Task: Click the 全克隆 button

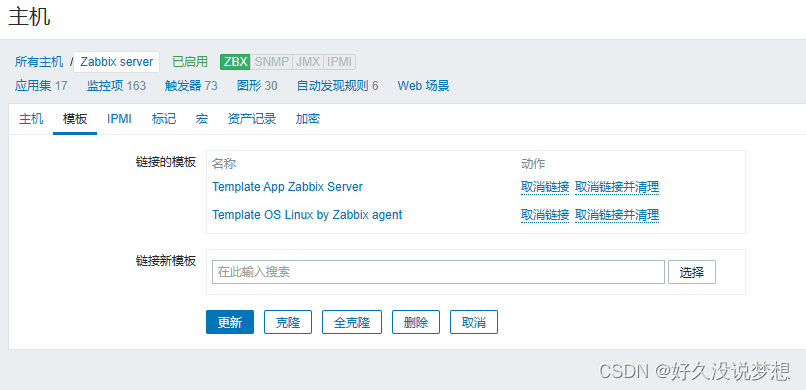Action: pyautogui.click(x=352, y=322)
